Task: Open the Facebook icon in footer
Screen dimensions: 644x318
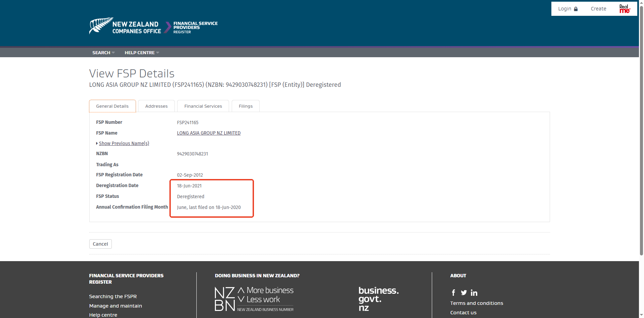Action: [453, 293]
